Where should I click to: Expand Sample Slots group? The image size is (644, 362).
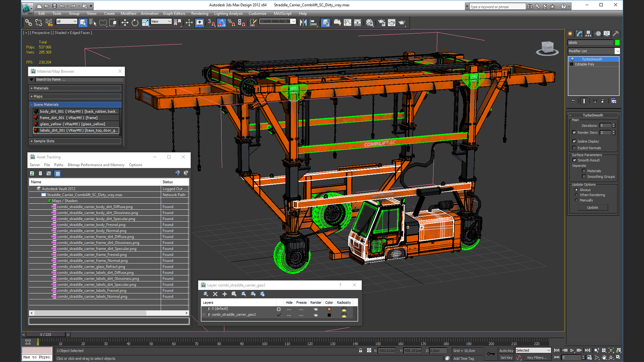coord(75,141)
